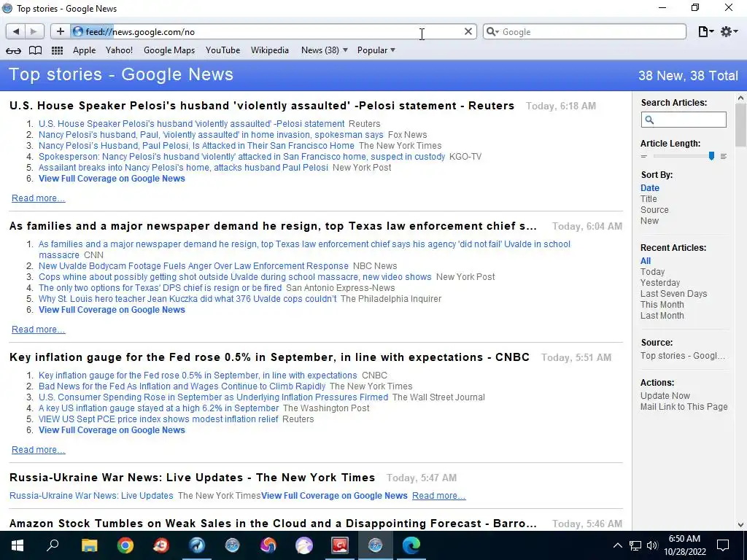Expand the News (38) bookmarks folder
Image resolution: width=747 pixels, height=560 pixels.
pos(325,50)
